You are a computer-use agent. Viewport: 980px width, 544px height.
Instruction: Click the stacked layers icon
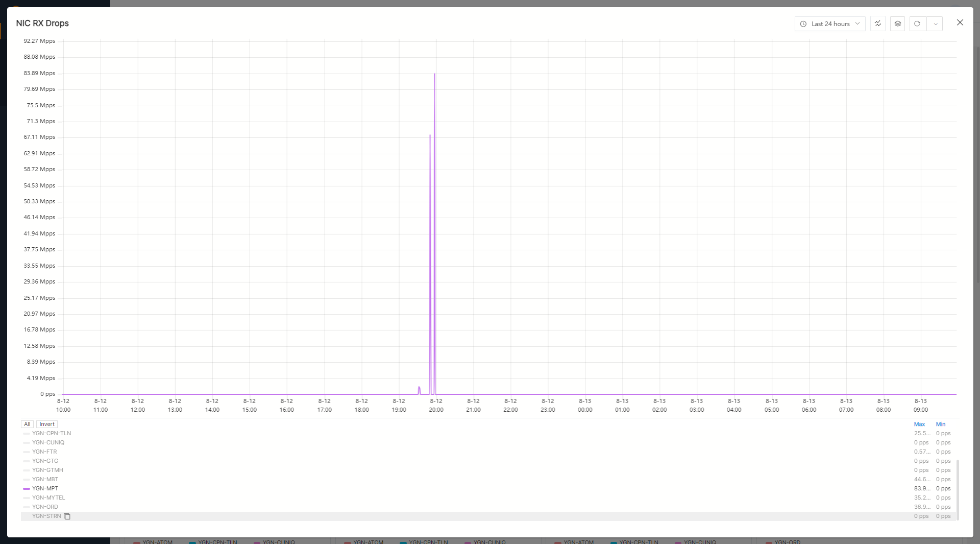897,24
